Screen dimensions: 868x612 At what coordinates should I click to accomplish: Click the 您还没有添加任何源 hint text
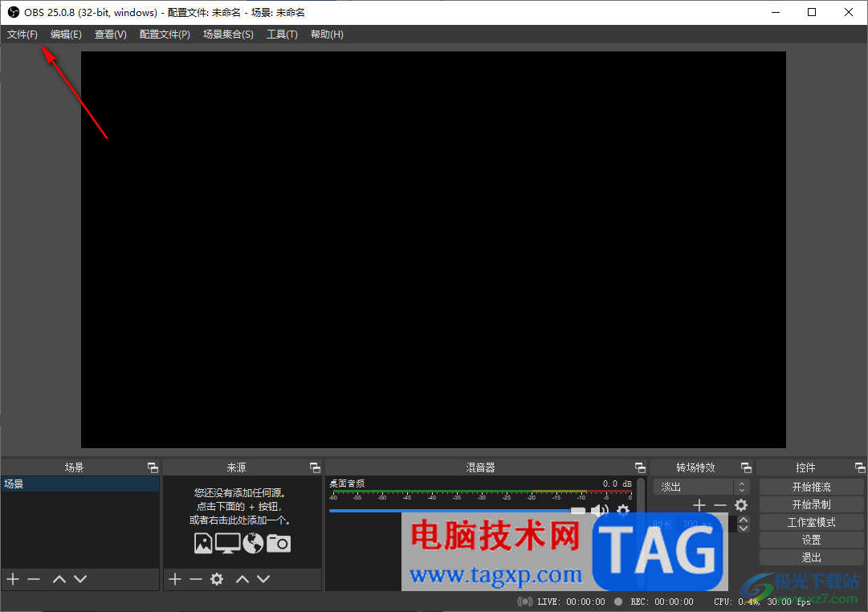pos(240,492)
